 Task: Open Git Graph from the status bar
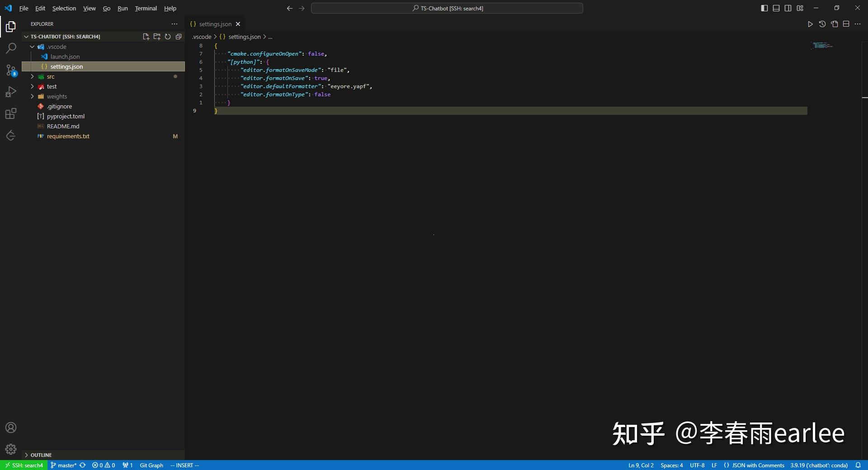coord(151,465)
